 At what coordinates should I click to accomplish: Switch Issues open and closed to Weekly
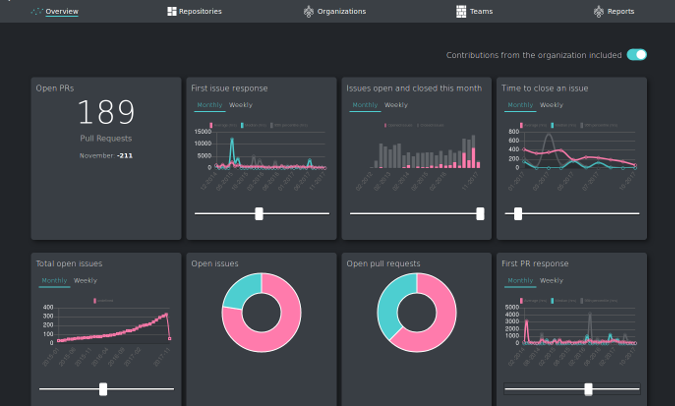pyautogui.click(x=396, y=105)
